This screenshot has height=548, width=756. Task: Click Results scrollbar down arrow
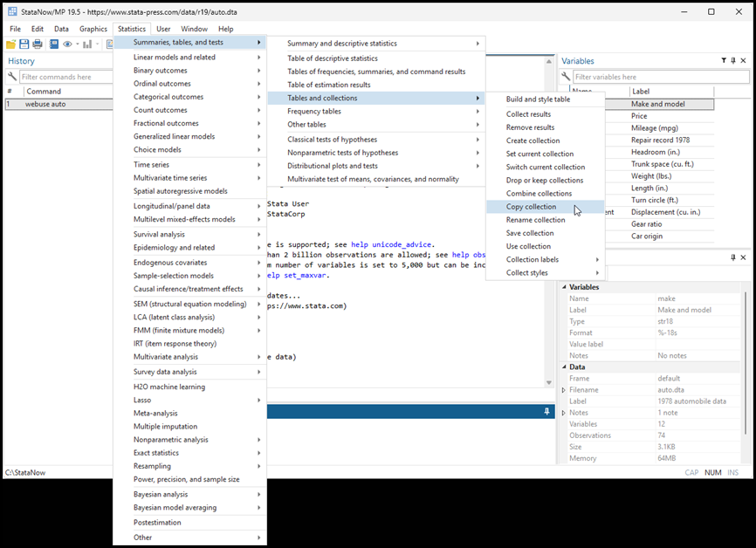pos(549,383)
